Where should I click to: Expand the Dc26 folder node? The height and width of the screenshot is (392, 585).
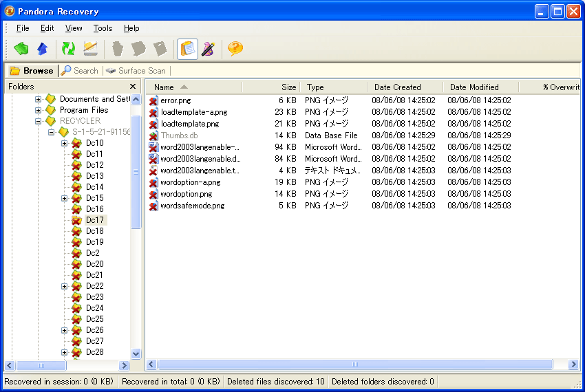(64, 331)
